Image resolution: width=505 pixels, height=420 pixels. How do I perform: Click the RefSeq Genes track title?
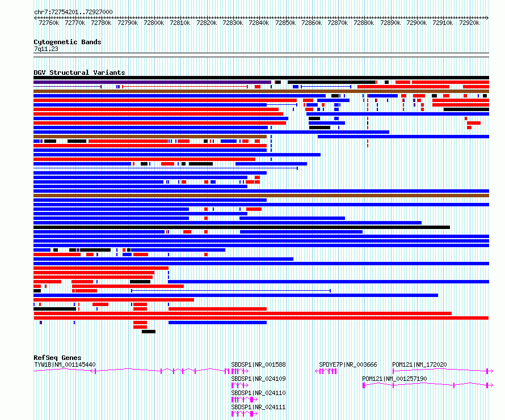[x=57, y=358]
